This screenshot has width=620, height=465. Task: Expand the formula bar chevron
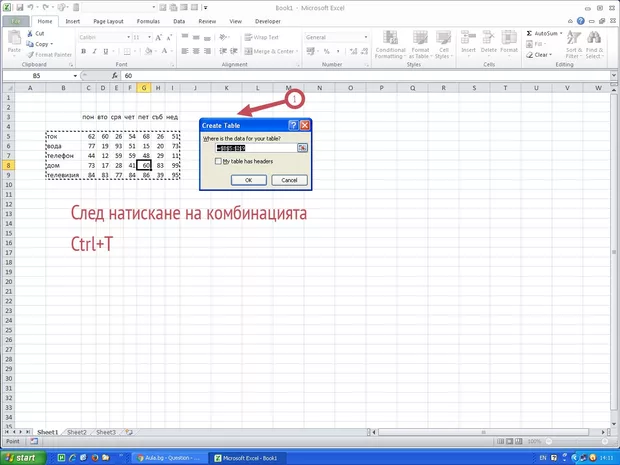point(612,75)
